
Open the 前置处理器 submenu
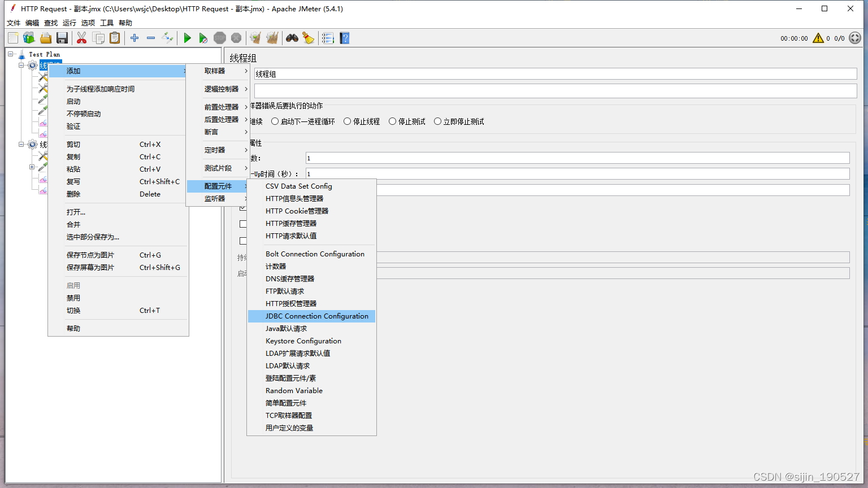[x=218, y=107]
